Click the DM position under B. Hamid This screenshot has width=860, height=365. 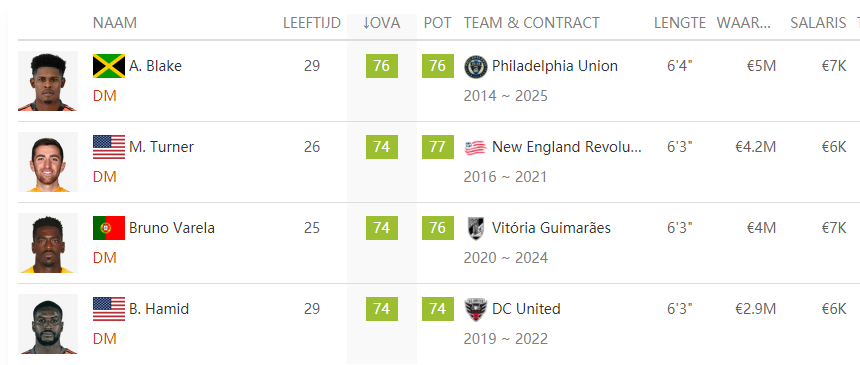click(105, 339)
